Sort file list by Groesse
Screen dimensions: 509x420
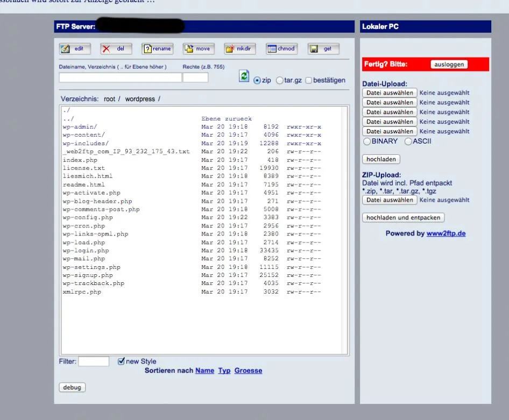tap(249, 371)
